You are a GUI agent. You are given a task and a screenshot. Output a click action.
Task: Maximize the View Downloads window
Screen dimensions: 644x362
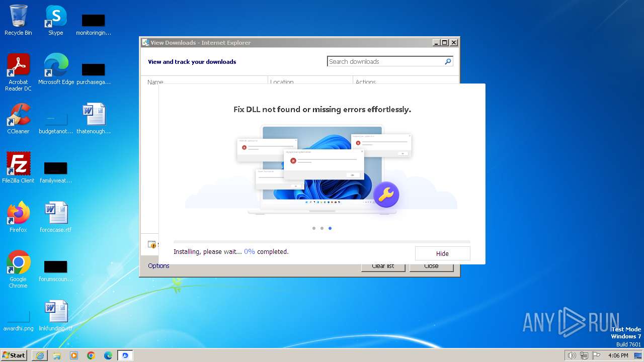coord(445,43)
